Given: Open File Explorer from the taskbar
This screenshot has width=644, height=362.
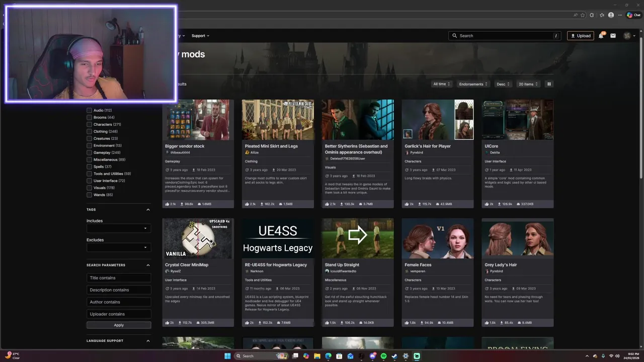Looking at the screenshot, I should click(317, 356).
